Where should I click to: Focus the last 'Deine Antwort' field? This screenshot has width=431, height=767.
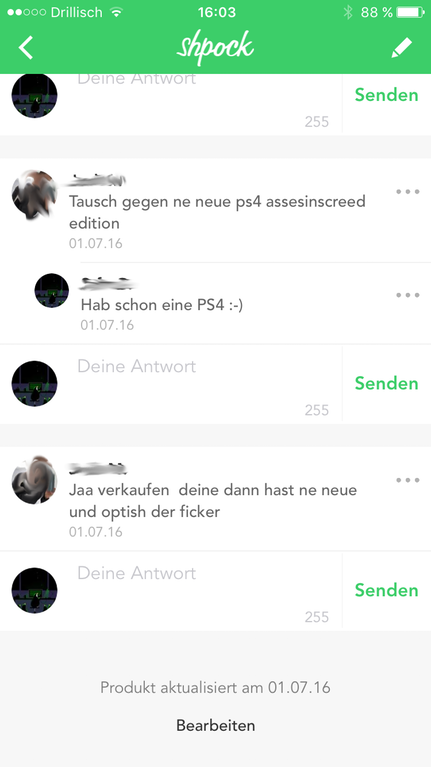203,592
